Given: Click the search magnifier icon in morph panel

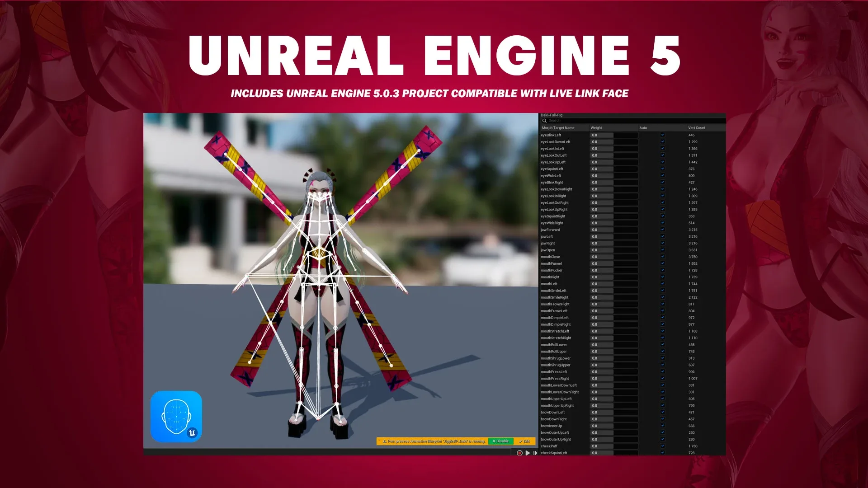Looking at the screenshot, I should coord(544,121).
